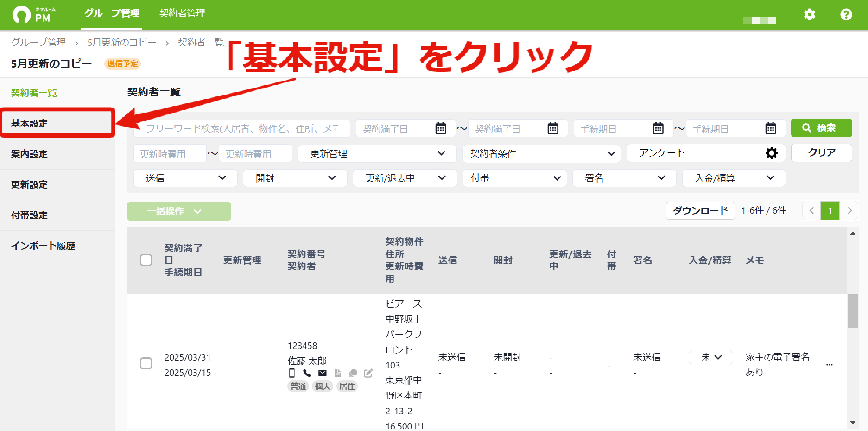Open the 開封 filter dropdown
This screenshot has height=431, width=868.
tap(295, 178)
